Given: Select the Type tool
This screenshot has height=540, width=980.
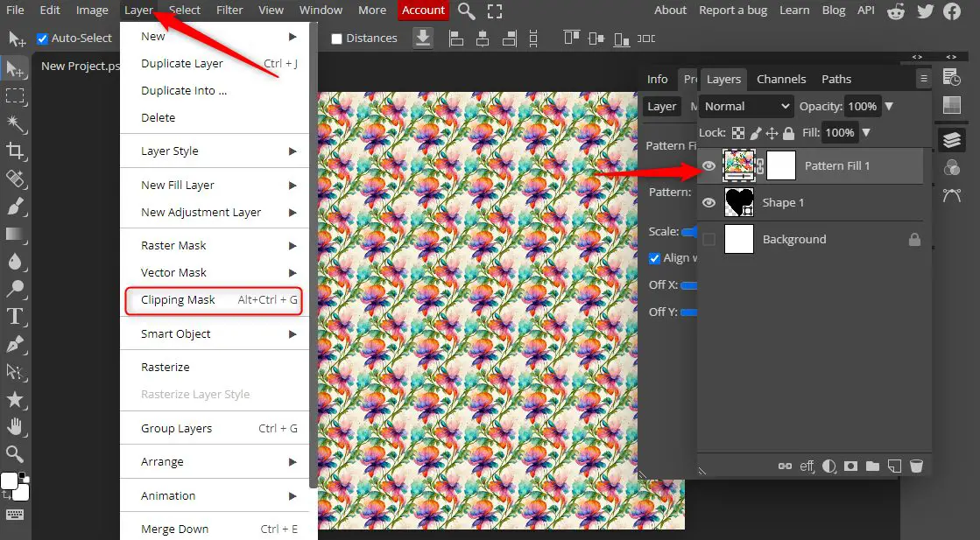Looking at the screenshot, I should point(12,316).
